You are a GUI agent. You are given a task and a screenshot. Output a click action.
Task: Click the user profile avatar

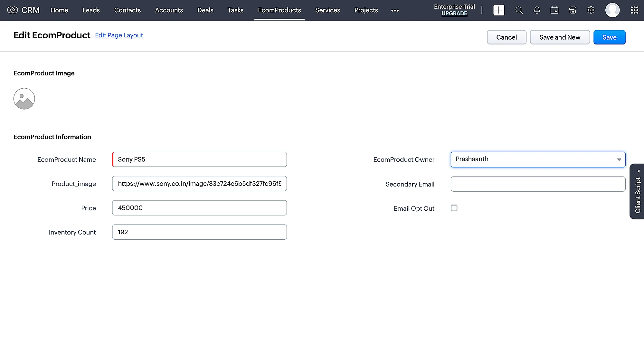[x=612, y=10]
